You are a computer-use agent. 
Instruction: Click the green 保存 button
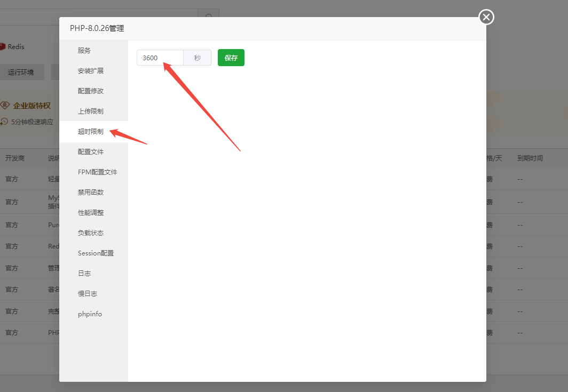[231, 58]
